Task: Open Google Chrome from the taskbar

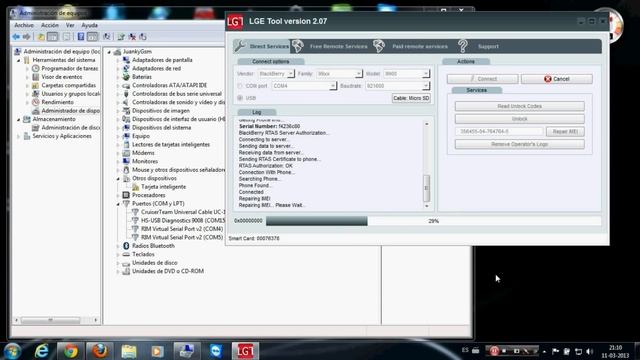Action: click(70, 351)
